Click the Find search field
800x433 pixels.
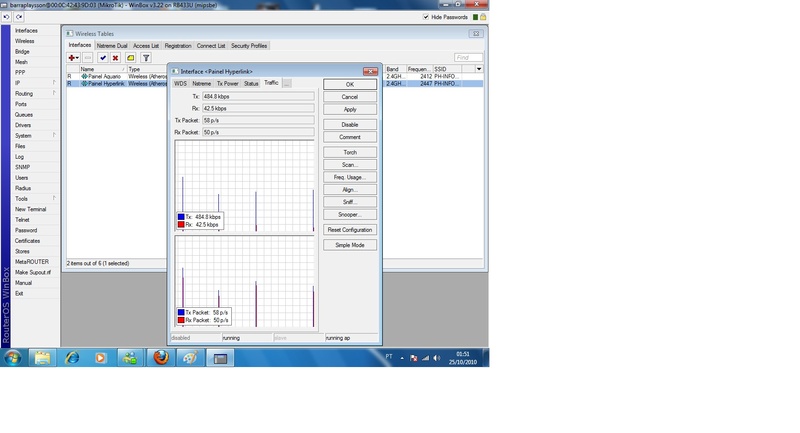[468, 58]
